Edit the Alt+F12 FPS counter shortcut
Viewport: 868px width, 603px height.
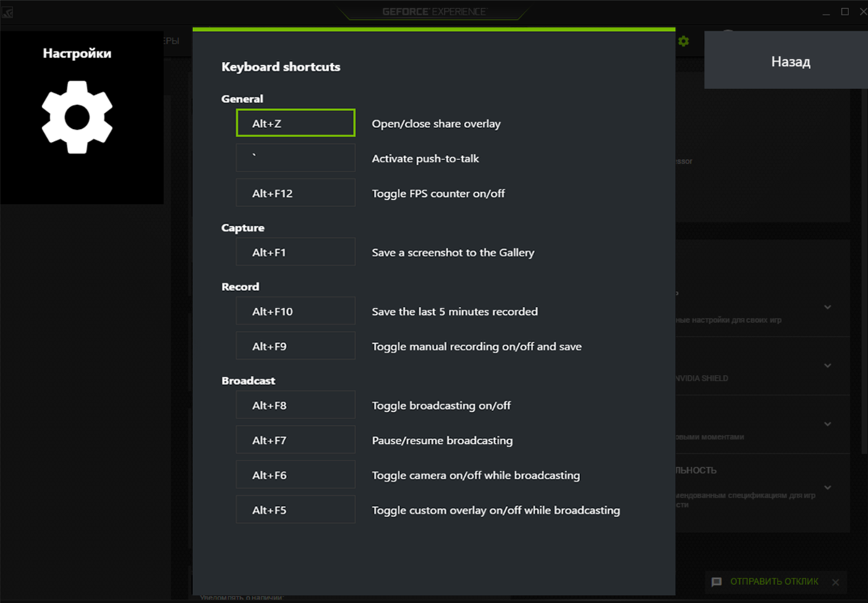(x=295, y=193)
